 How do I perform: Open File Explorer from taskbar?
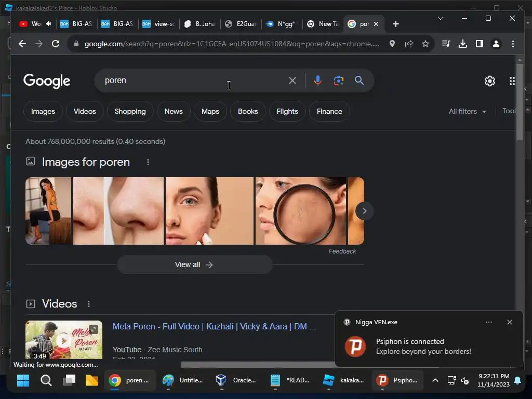pyautogui.click(x=91, y=380)
